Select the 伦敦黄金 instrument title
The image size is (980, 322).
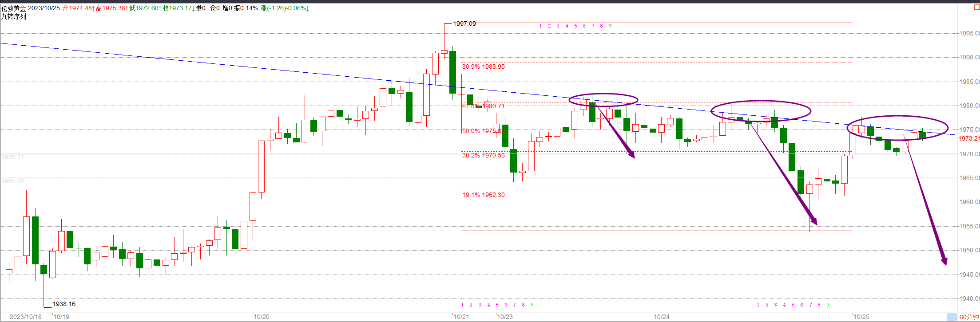(13, 8)
